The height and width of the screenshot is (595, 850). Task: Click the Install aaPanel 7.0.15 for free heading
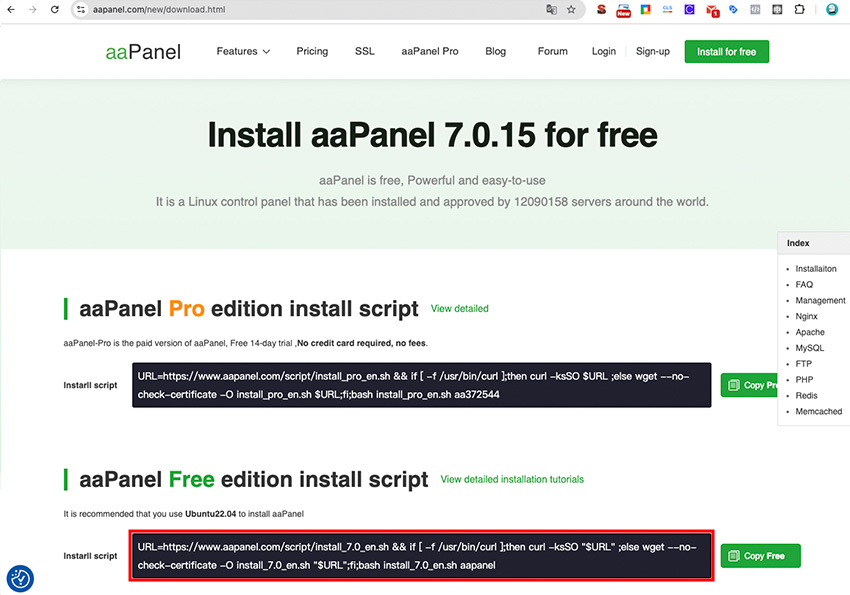(x=433, y=135)
